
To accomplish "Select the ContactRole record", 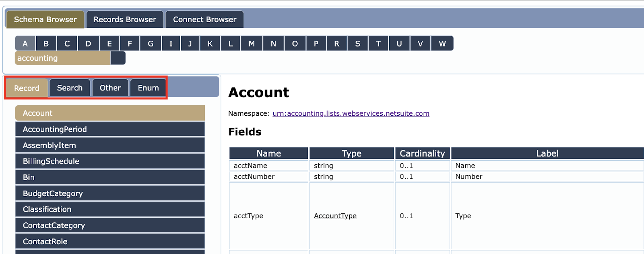I will pyautogui.click(x=110, y=242).
